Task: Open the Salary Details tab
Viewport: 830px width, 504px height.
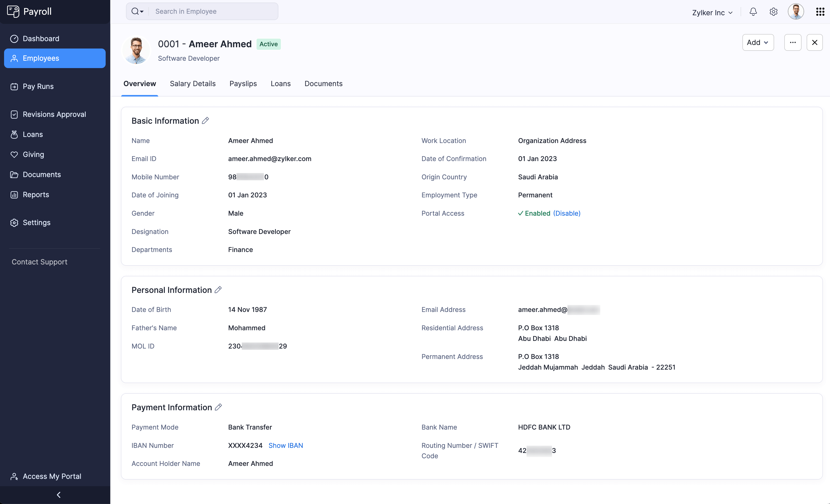Action: coord(193,84)
